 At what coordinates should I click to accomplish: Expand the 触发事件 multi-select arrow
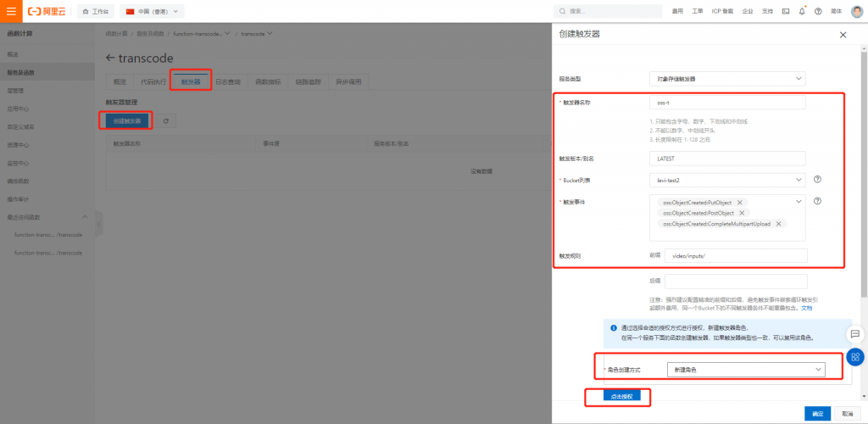point(798,202)
